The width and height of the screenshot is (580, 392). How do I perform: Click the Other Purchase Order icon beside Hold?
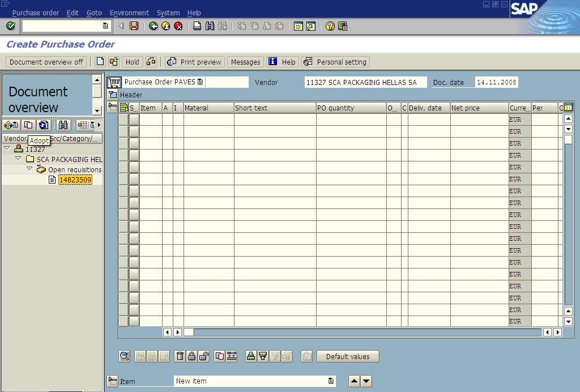tap(113, 62)
